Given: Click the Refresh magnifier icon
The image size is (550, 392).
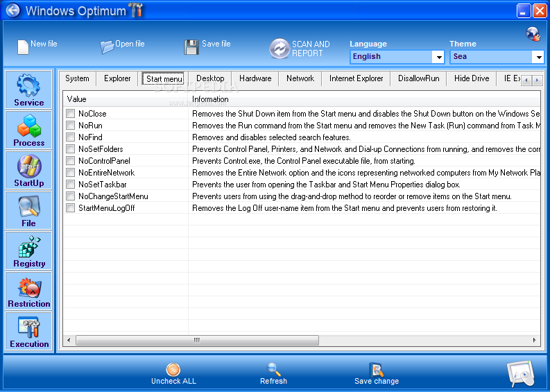Looking at the screenshot, I should [x=273, y=370].
